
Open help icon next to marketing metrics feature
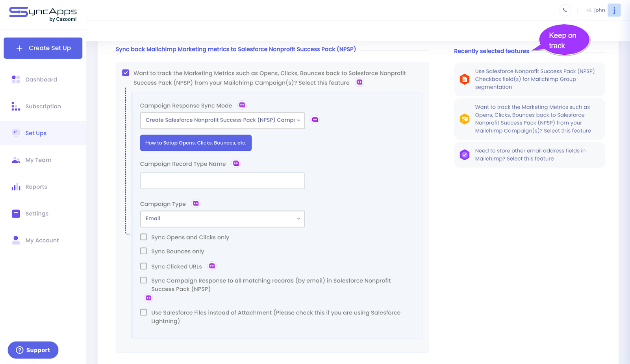(359, 82)
